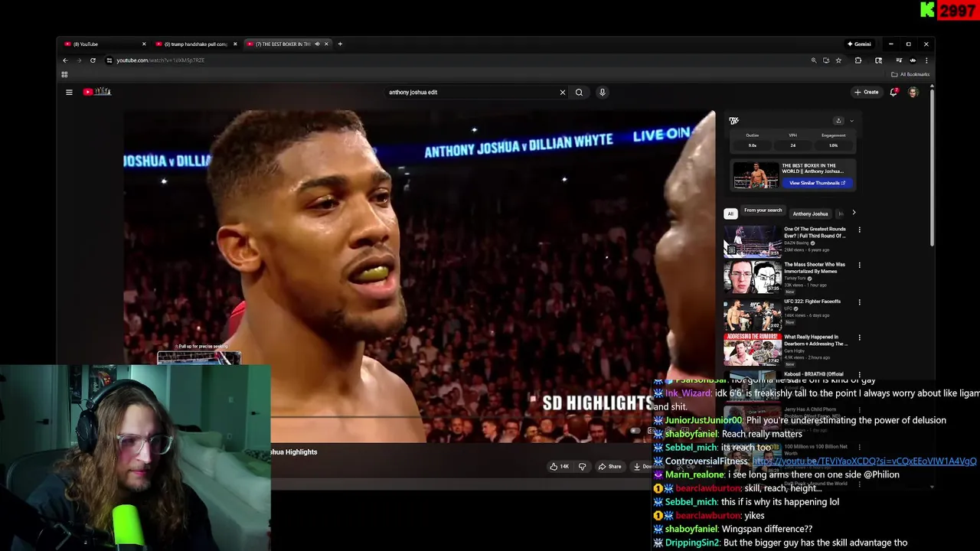Open options for 'The Mass Shooter' video
The height and width of the screenshot is (551, 980).
point(859,265)
